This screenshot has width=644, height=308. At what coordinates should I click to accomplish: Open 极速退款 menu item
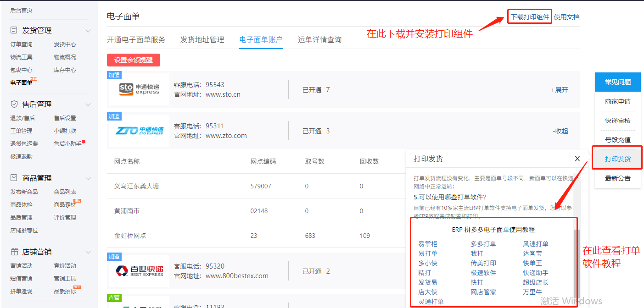pos(21,157)
